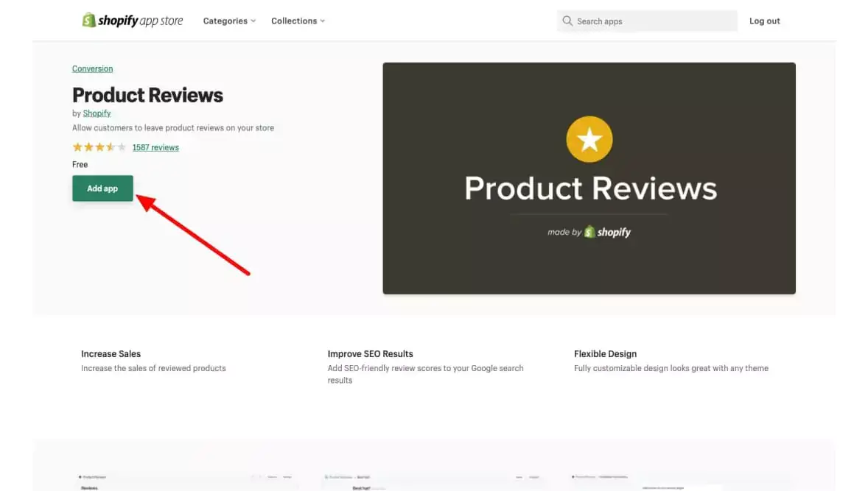Click 'Add SEO-friendly review scores' text

[425, 375]
